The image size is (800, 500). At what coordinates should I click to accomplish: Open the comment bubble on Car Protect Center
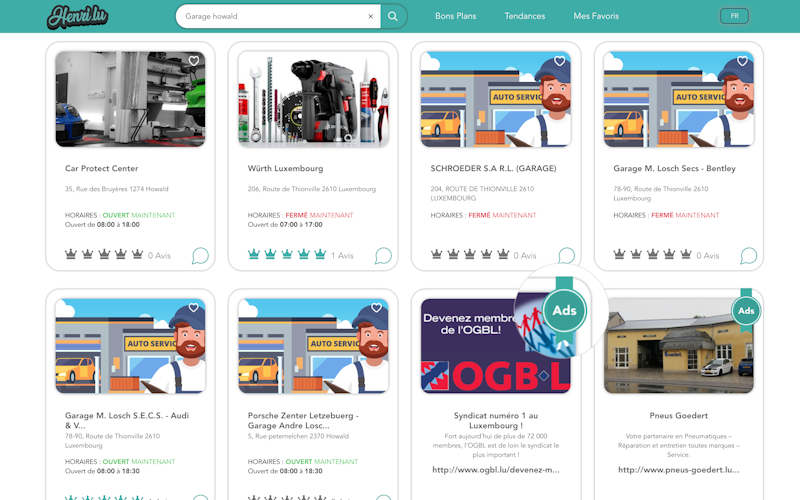tap(200, 256)
